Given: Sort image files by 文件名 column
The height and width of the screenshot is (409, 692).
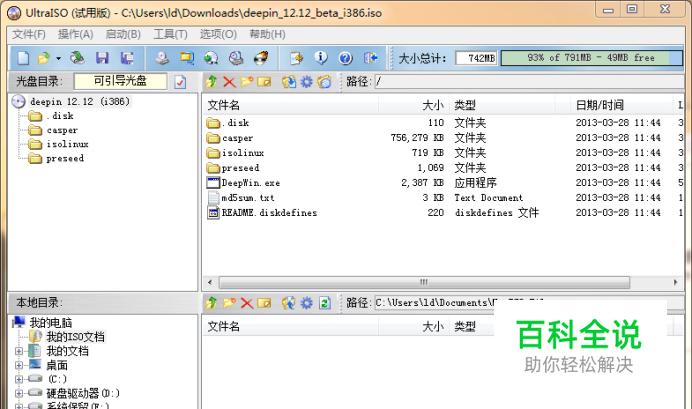Looking at the screenshot, I should [290, 105].
